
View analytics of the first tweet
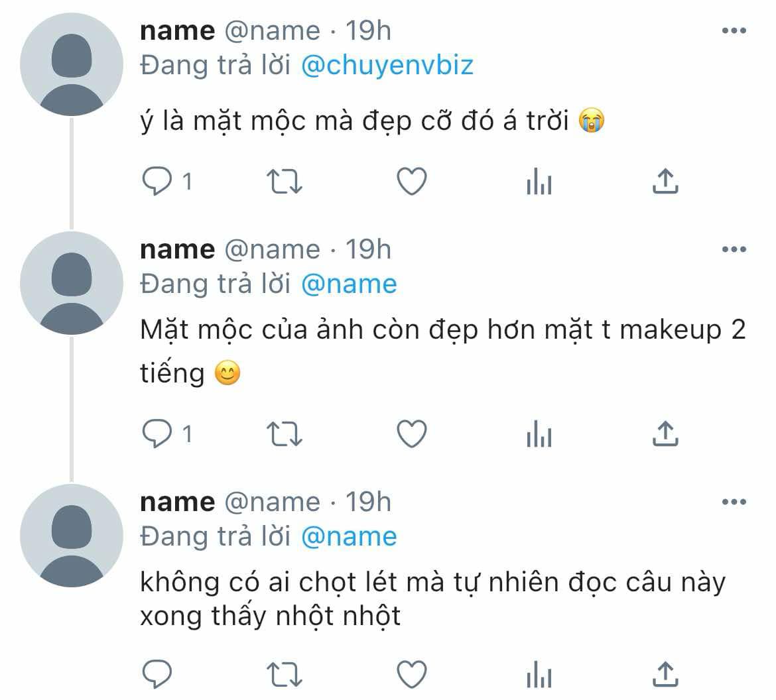point(539,181)
